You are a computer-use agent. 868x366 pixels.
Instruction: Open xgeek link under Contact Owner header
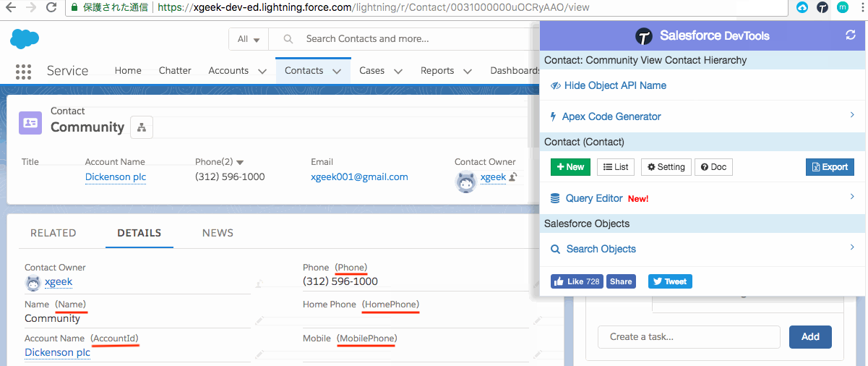click(493, 177)
